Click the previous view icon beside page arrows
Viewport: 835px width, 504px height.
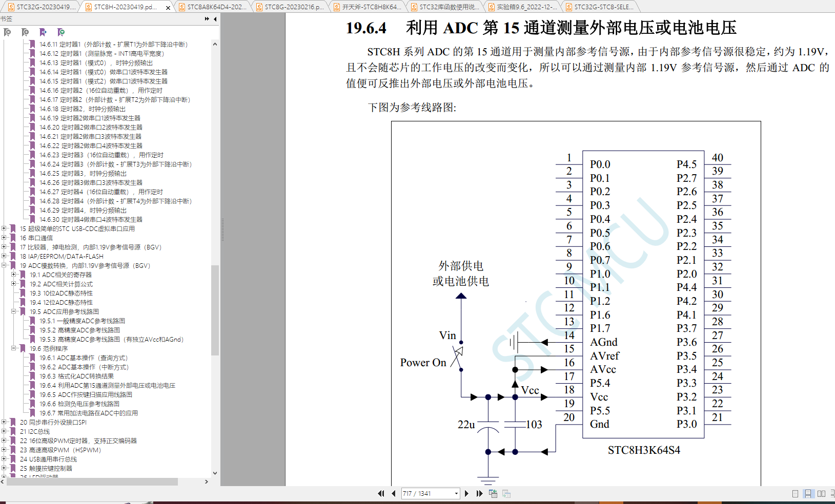493,494
